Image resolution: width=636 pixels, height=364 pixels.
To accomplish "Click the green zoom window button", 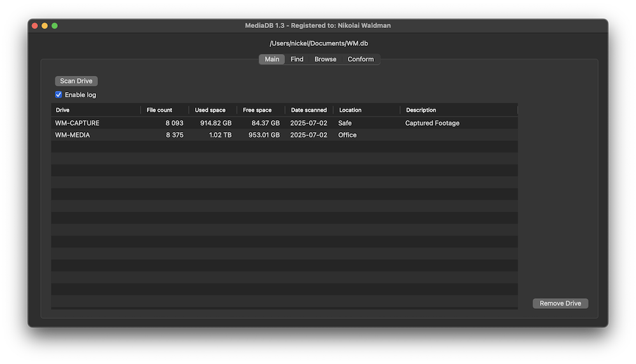I will coord(55,25).
